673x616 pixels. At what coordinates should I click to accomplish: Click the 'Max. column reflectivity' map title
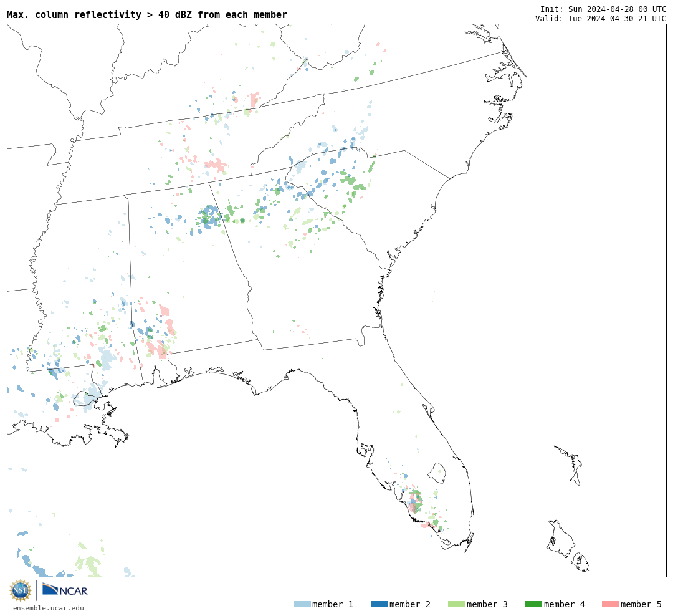[x=147, y=14]
